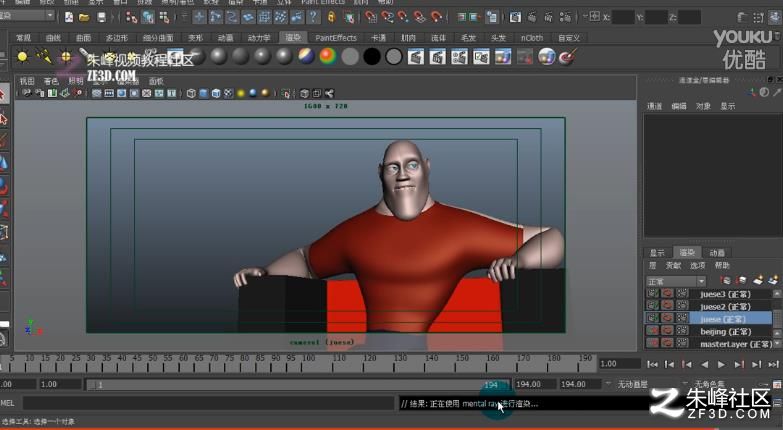Save the scene with the disk icon

coord(101,17)
